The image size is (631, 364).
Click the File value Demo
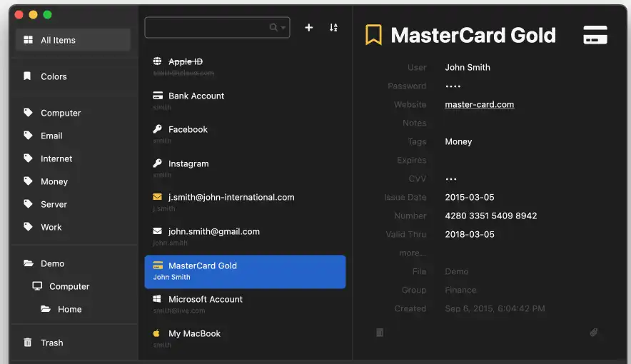click(457, 271)
